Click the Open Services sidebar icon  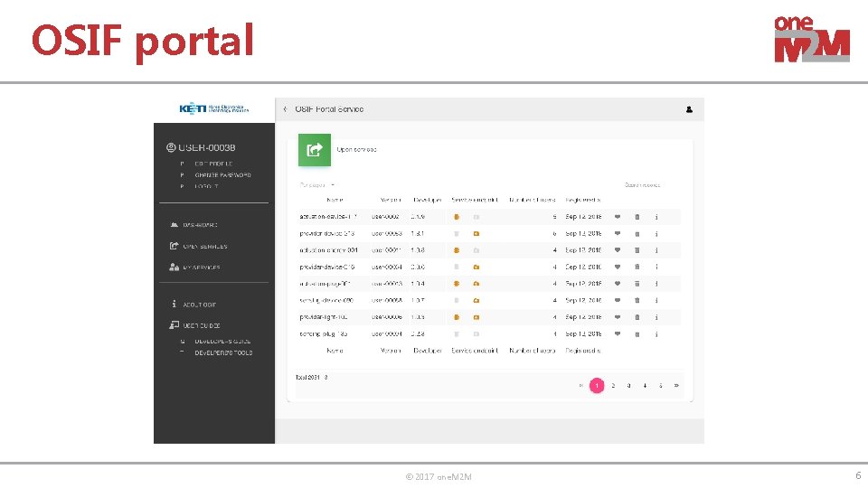click(174, 246)
